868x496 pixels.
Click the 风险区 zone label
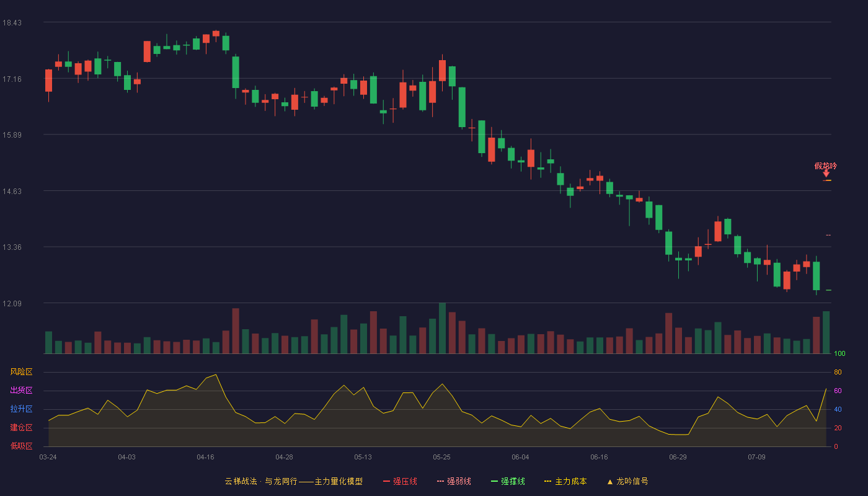pos(21,372)
